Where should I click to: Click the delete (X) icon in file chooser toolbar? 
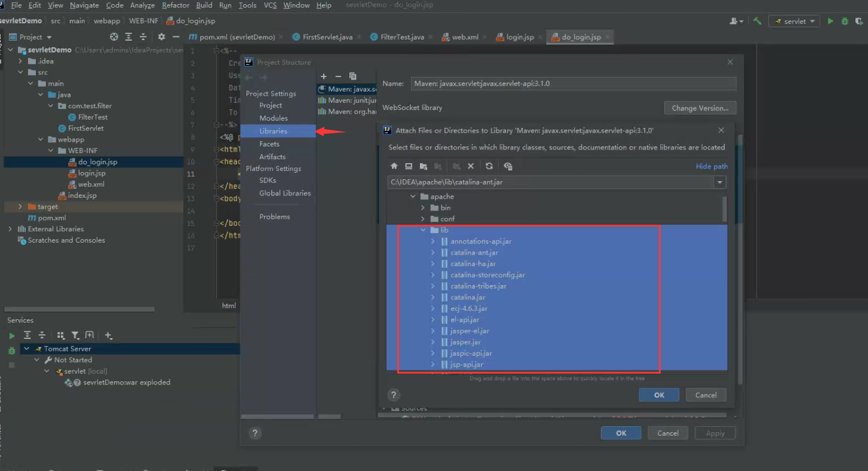click(471, 166)
